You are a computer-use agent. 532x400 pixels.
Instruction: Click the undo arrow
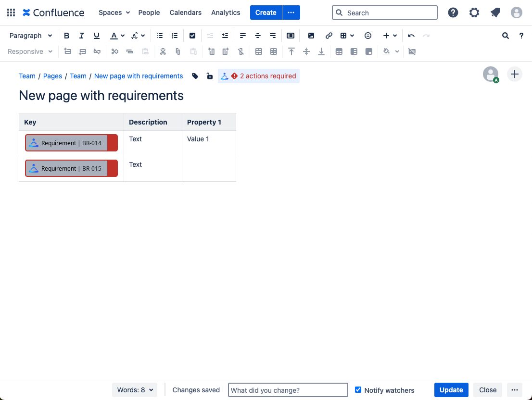(411, 36)
